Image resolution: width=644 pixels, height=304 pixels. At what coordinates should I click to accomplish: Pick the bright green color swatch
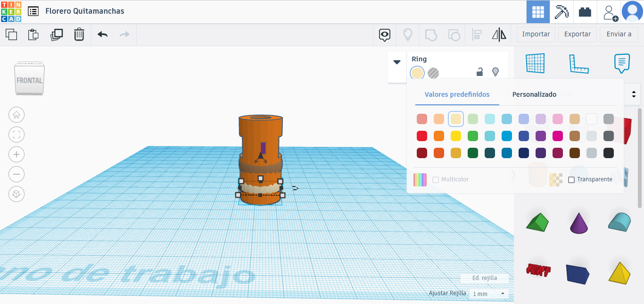pos(473,136)
